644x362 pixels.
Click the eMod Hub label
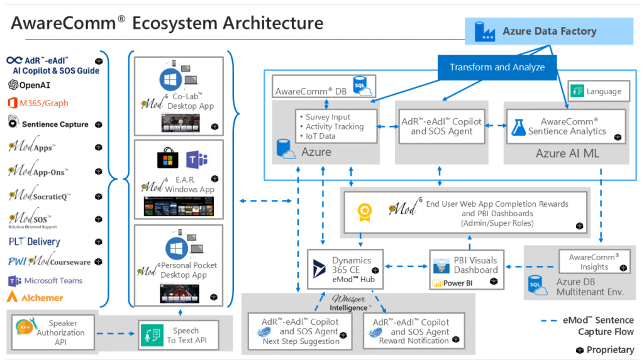353,280
